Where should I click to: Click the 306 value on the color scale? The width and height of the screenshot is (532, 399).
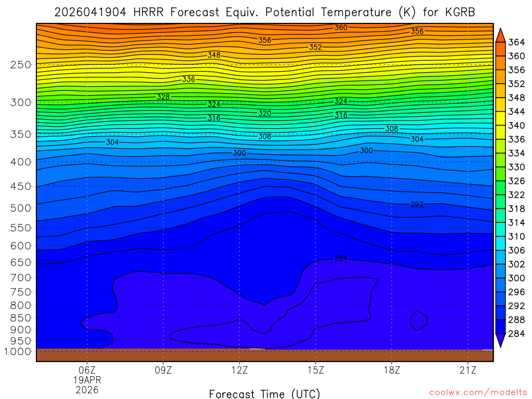pos(516,250)
